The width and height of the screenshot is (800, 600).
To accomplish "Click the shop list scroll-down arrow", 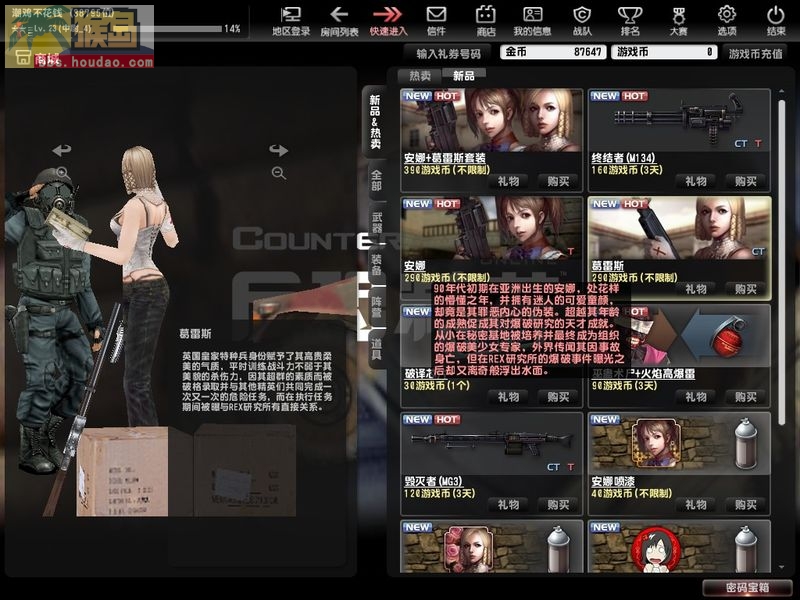I will coord(781,567).
